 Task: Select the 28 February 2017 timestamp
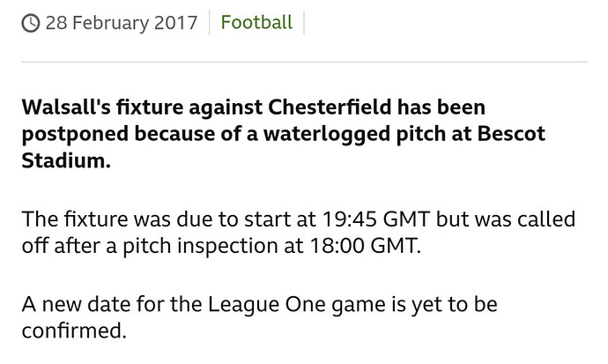[122, 23]
